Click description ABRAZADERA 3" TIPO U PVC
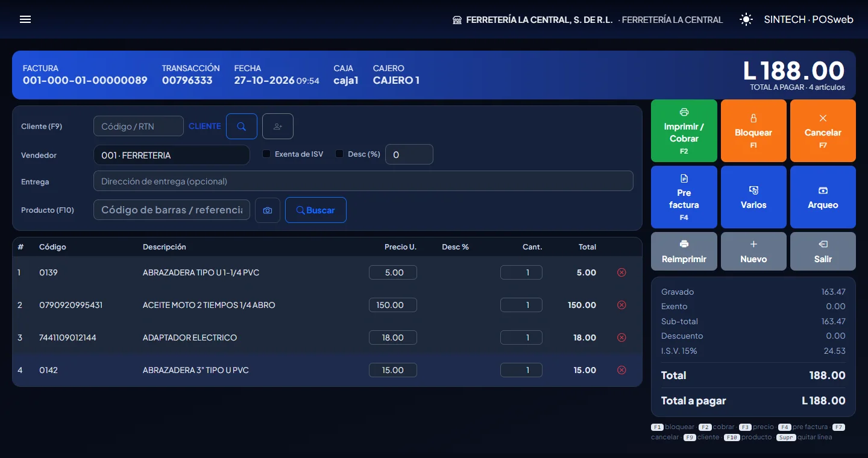This screenshot has width=868, height=458. pos(196,370)
